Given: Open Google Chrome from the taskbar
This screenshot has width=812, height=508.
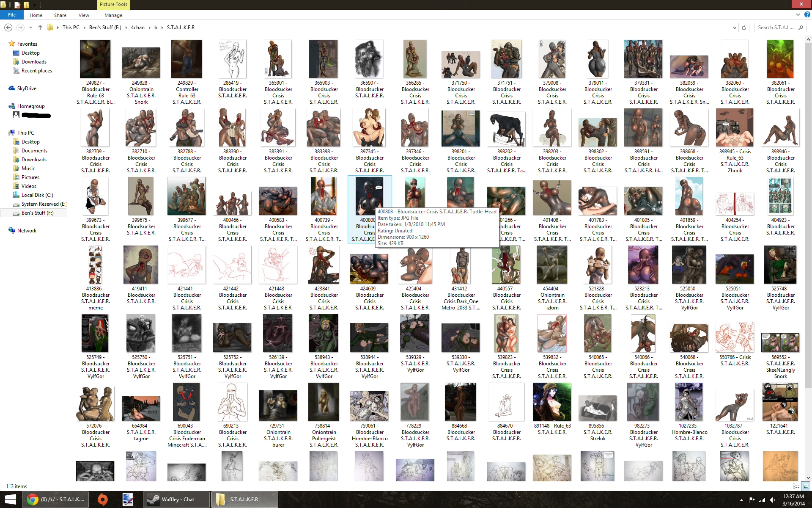Looking at the screenshot, I should [x=33, y=500].
